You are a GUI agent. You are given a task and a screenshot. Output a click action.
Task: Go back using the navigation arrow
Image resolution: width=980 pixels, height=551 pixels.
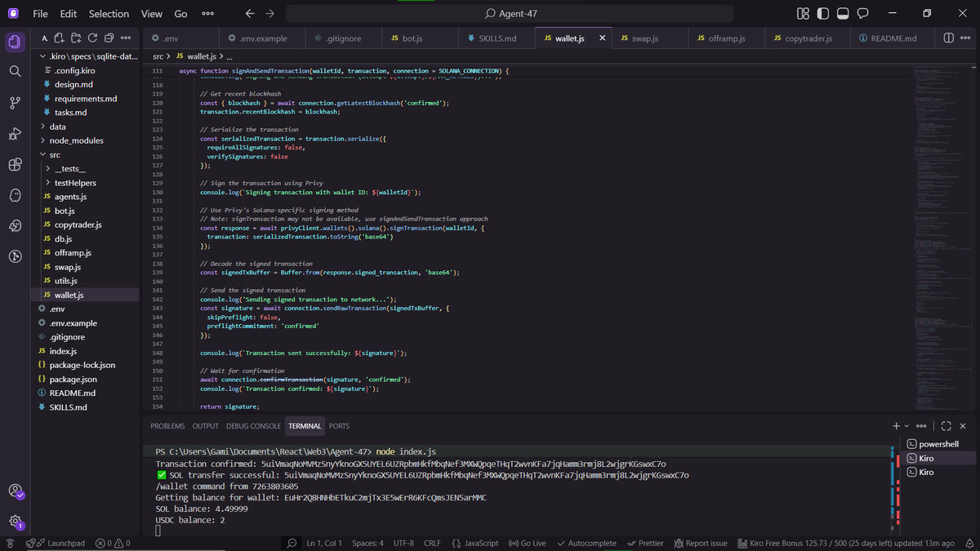[251, 13]
